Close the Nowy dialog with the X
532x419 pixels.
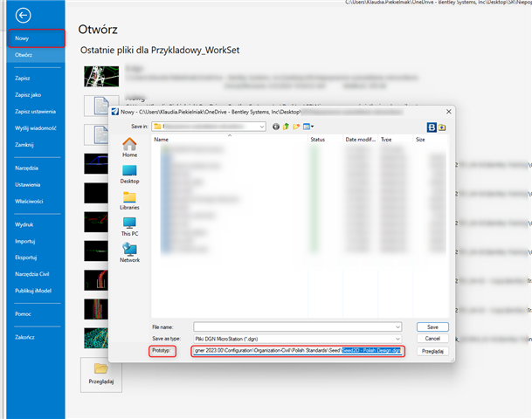click(448, 112)
